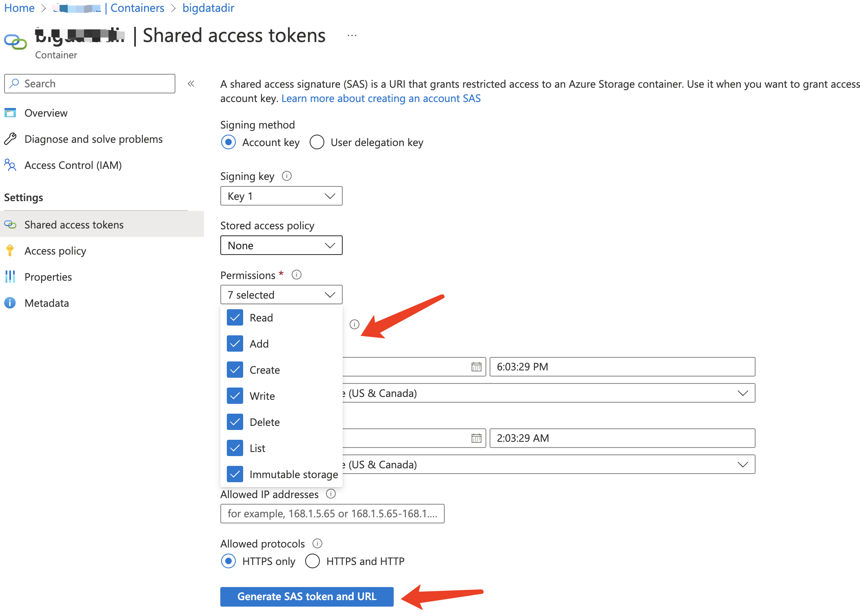This screenshot has width=860, height=616.
Task: Open the more options ellipsis menu
Action: 352,36
